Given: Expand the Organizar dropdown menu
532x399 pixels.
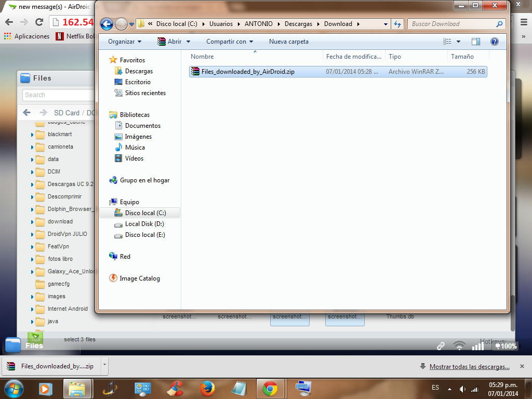Looking at the screenshot, I should (125, 42).
